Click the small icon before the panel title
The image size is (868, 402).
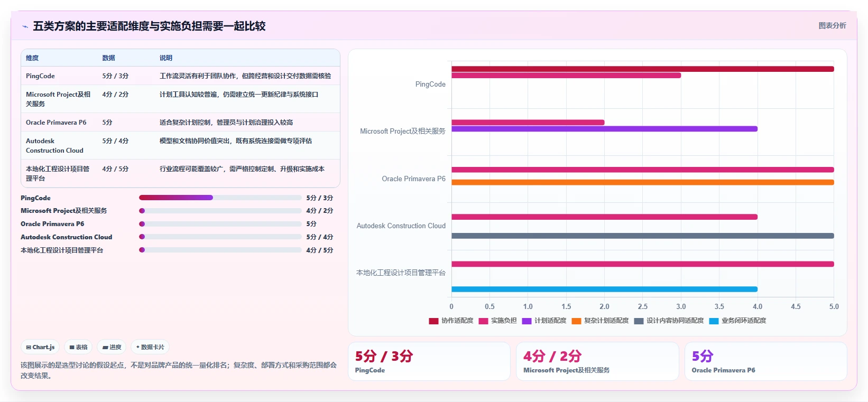coord(25,26)
